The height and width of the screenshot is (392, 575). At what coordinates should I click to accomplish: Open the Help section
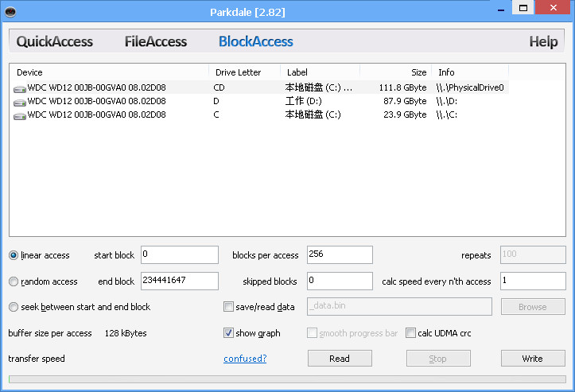click(x=543, y=42)
